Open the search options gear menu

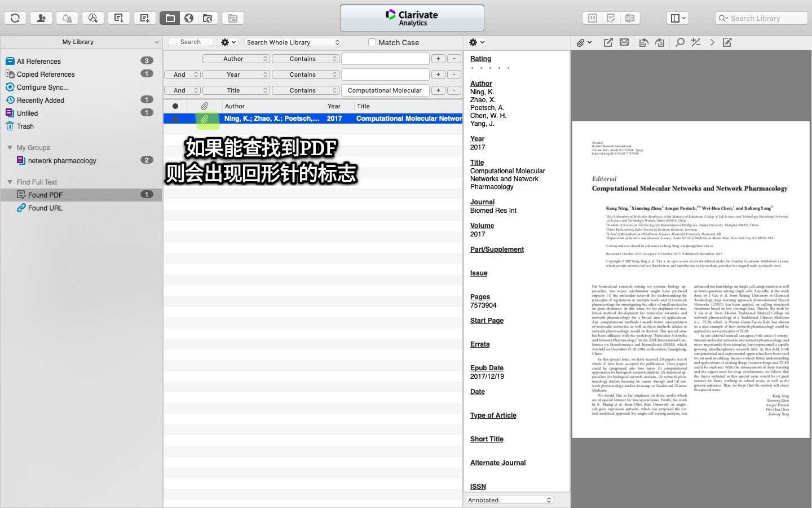click(228, 42)
